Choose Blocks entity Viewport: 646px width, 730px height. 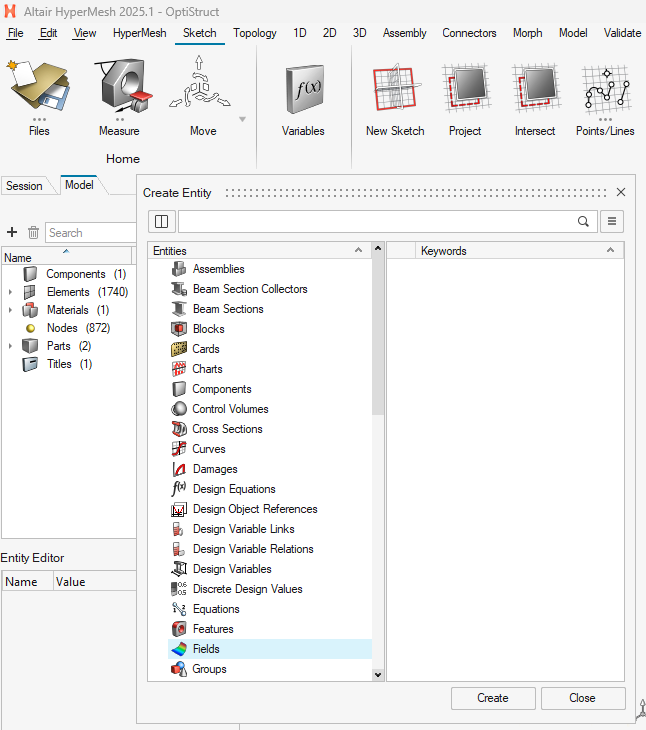(x=209, y=329)
